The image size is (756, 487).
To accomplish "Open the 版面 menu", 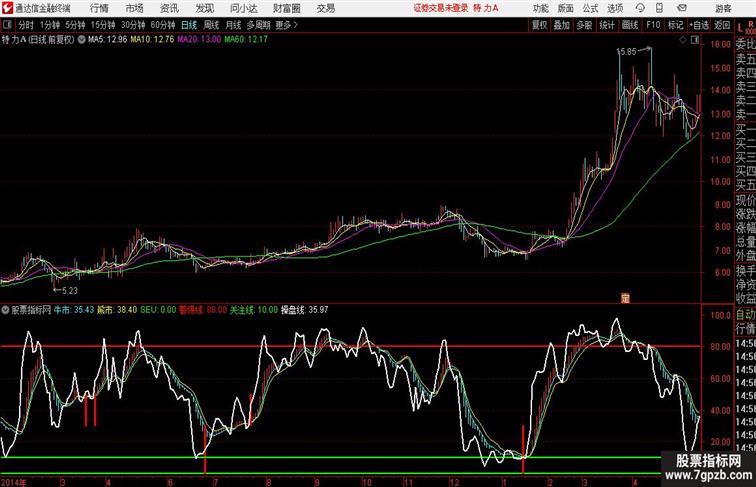I will point(566,8).
